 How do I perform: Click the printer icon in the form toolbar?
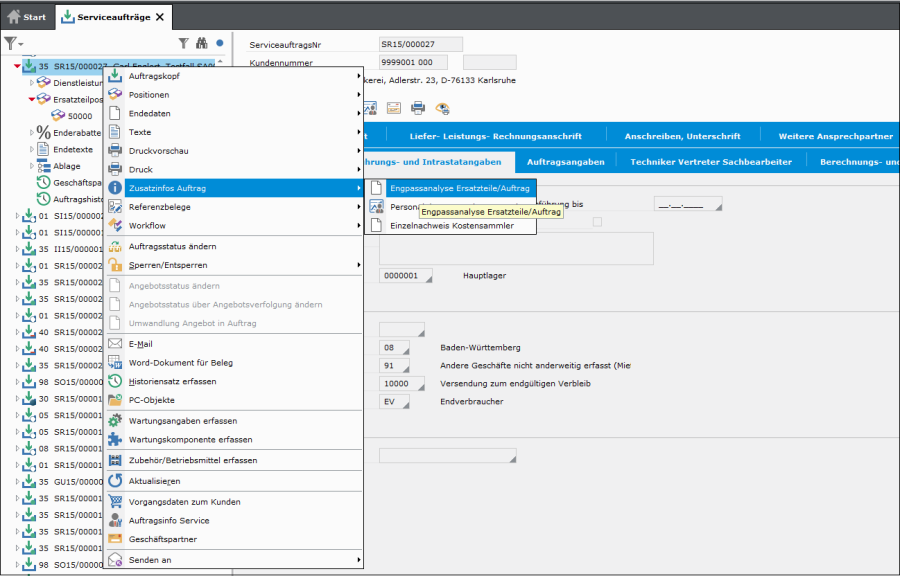[x=418, y=108]
